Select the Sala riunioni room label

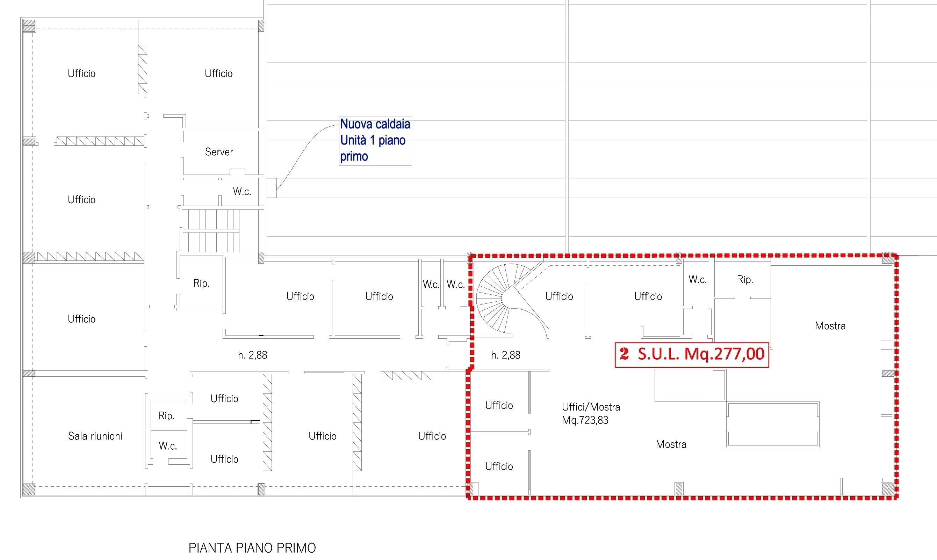click(x=95, y=436)
